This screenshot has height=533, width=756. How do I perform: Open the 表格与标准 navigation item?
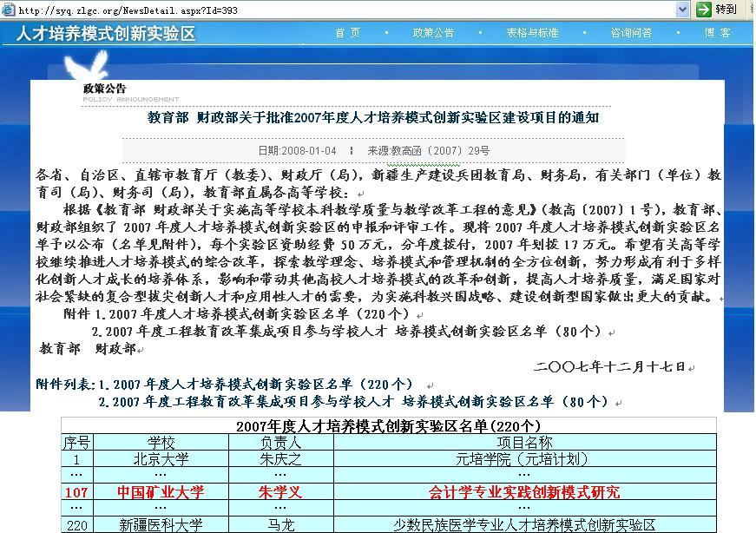point(532,33)
